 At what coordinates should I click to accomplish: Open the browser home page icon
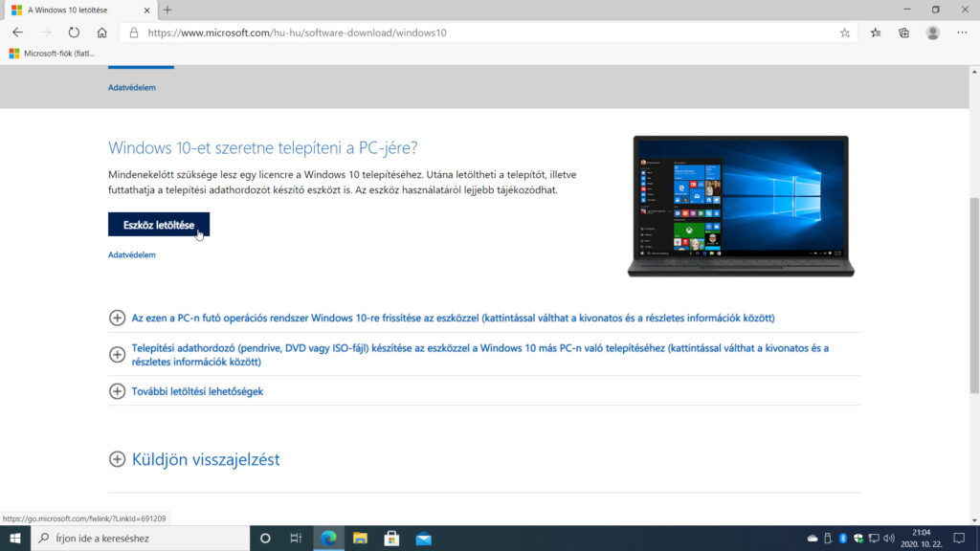coord(101,33)
